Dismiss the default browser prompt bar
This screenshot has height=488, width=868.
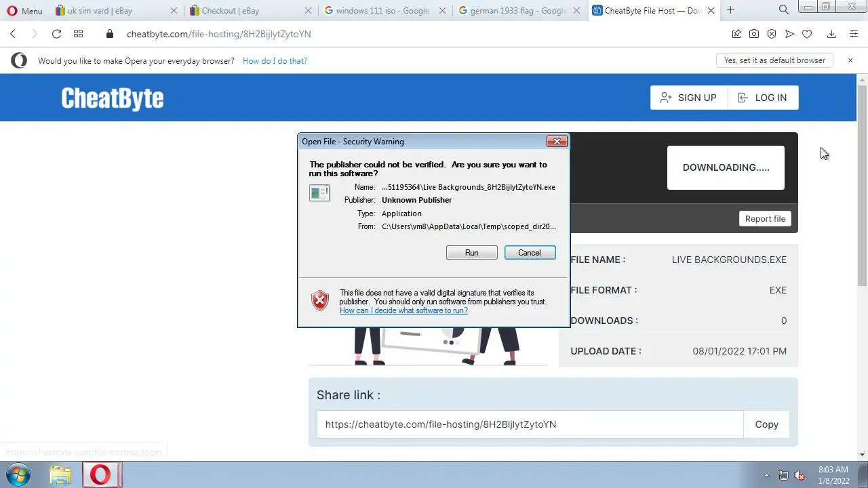[x=850, y=60]
